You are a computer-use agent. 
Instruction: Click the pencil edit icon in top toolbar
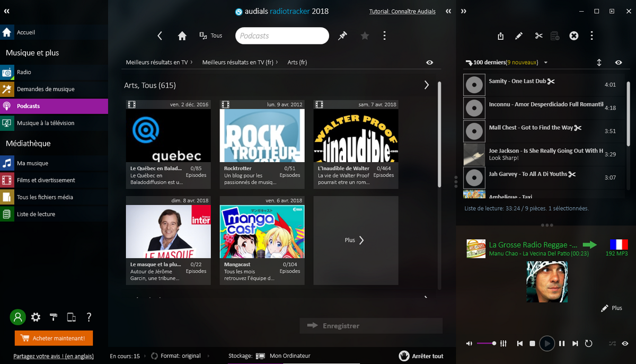tap(519, 36)
